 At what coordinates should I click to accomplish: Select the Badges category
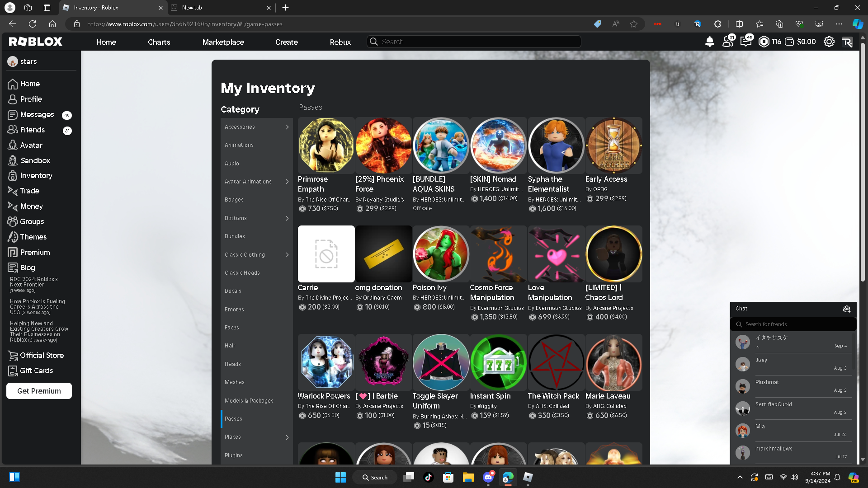234,200
